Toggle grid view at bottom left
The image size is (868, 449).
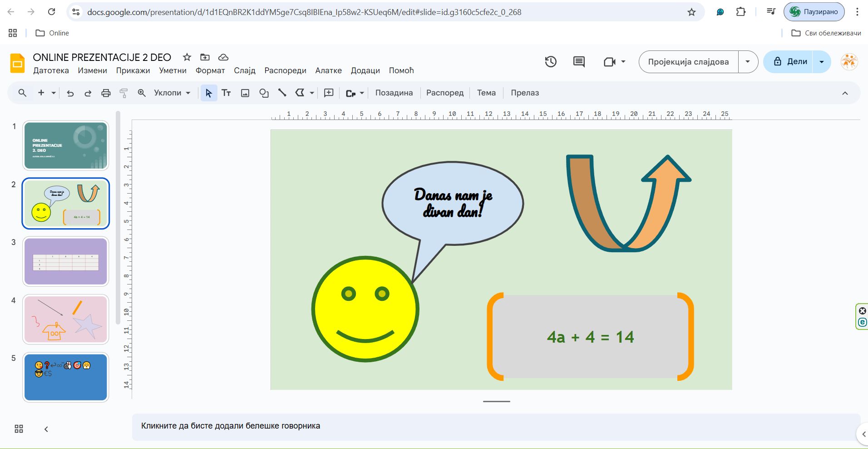19,429
